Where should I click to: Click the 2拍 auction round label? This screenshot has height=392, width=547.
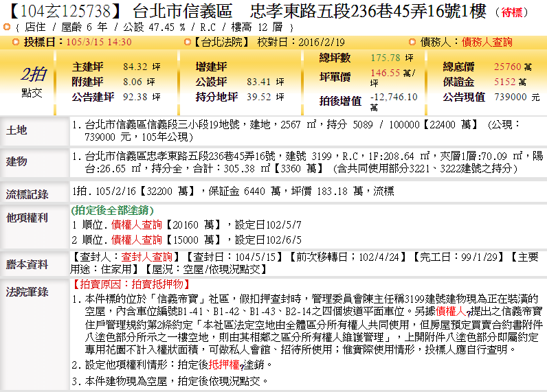(x=34, y=74)
